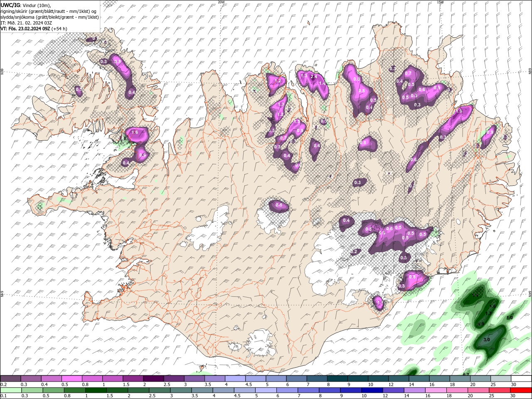Click the light lavender swatch labeled 4 in upper legend

234,379
